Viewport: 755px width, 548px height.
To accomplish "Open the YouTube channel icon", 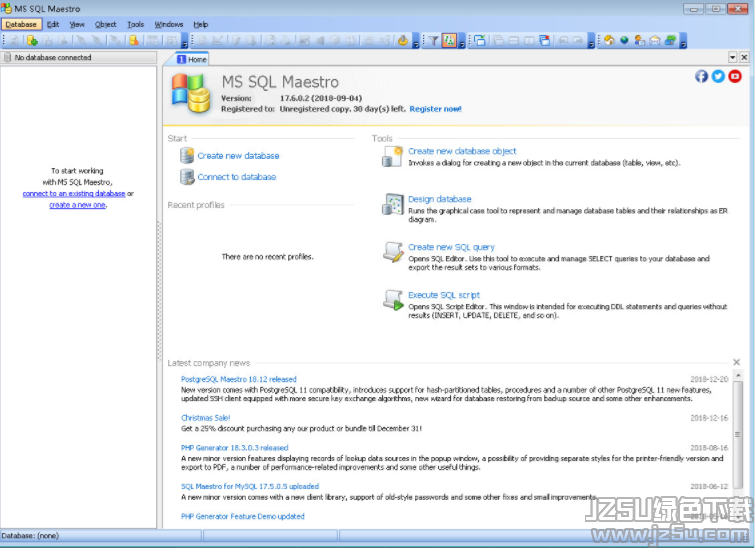I will [x=735, y=76].
